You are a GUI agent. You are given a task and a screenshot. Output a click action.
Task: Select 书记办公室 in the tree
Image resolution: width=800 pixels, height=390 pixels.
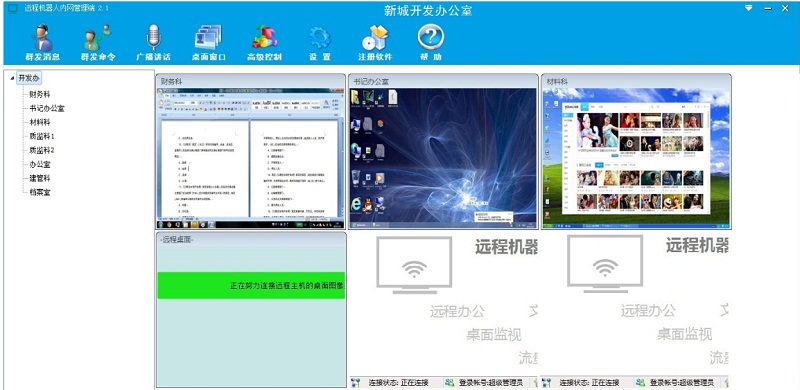tap(47, 108)
